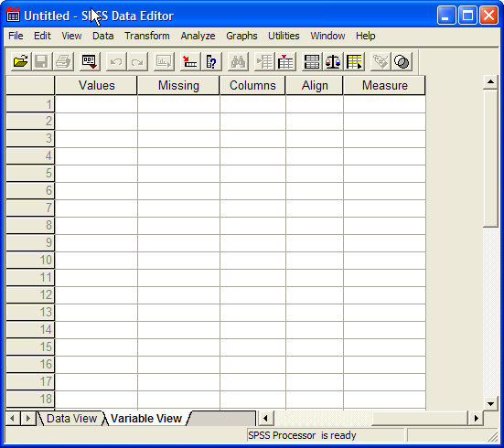The height and width of the screenshot is (448, 504).
Task: Click the Go to Case icon
Action: point(190,61)
